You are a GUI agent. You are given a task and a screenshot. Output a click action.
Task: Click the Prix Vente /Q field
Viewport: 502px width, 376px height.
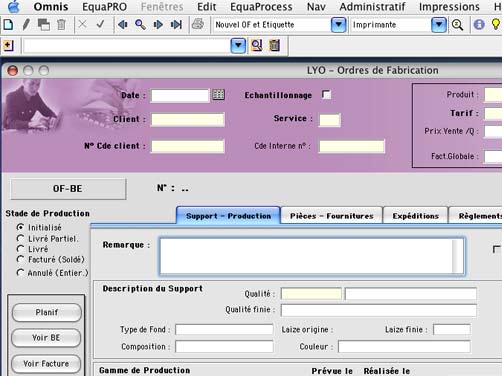493,131
